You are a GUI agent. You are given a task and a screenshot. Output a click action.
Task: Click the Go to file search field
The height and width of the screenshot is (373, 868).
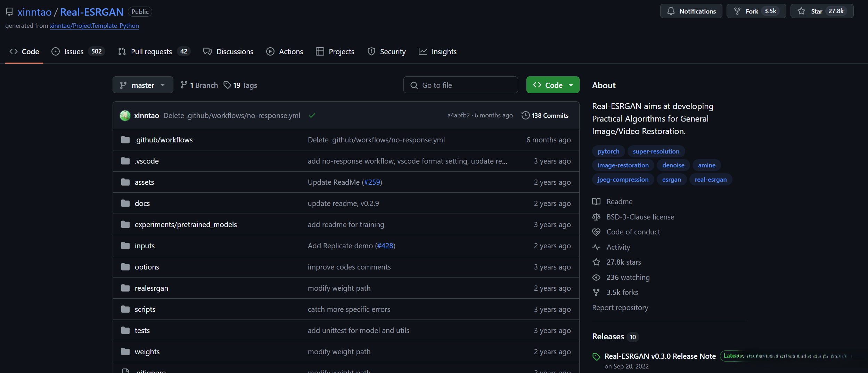460,85
